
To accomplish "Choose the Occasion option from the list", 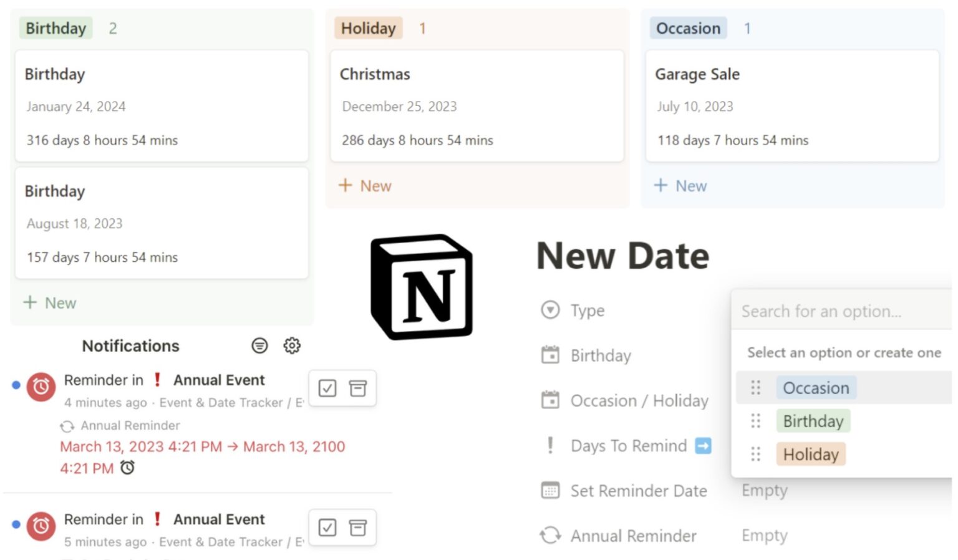I will (816, 388).
